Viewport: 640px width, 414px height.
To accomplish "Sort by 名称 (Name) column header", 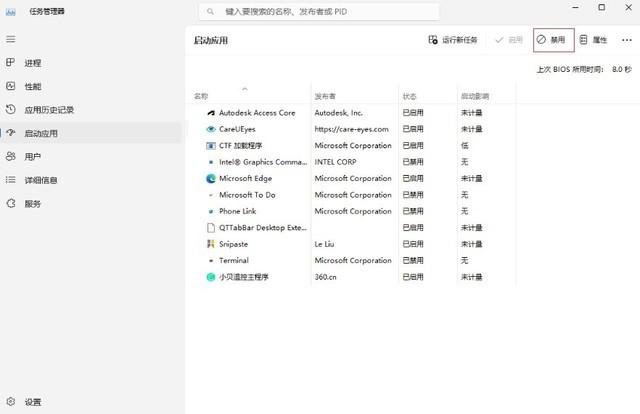I will 201,96.
